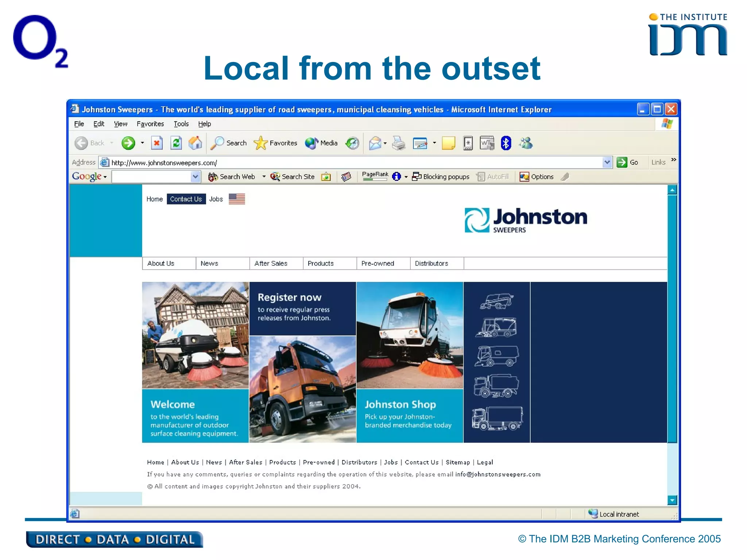747x560 pixels.
Task: Open the Media globe toolbar button
Action: coord(321,143)
